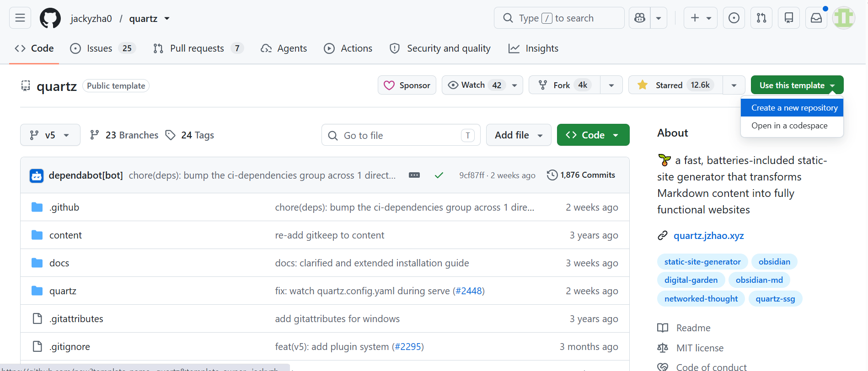Open the Copilot dropdown arrow
The width and height of the screenshot is (868, 371).
pyautogui.click(x=659, y=18)
